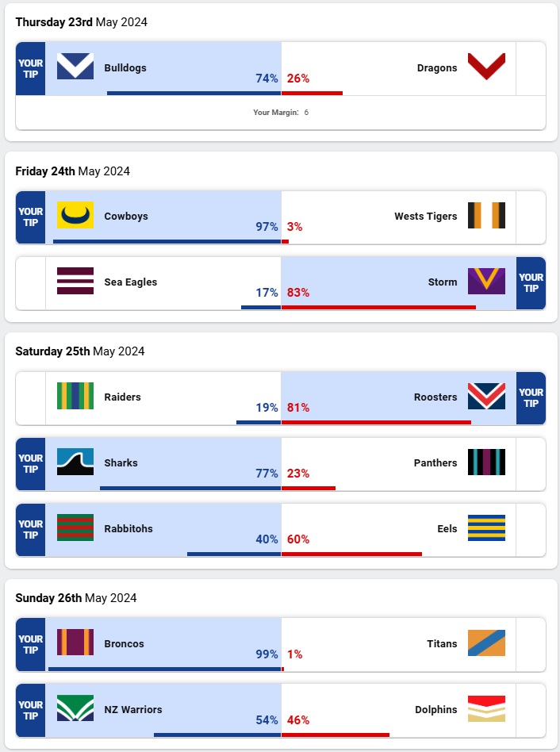This screenshot has height=752, width=560.
Task: Toggle the YOUR TIP box for Storm
Action: coord(531,282)
